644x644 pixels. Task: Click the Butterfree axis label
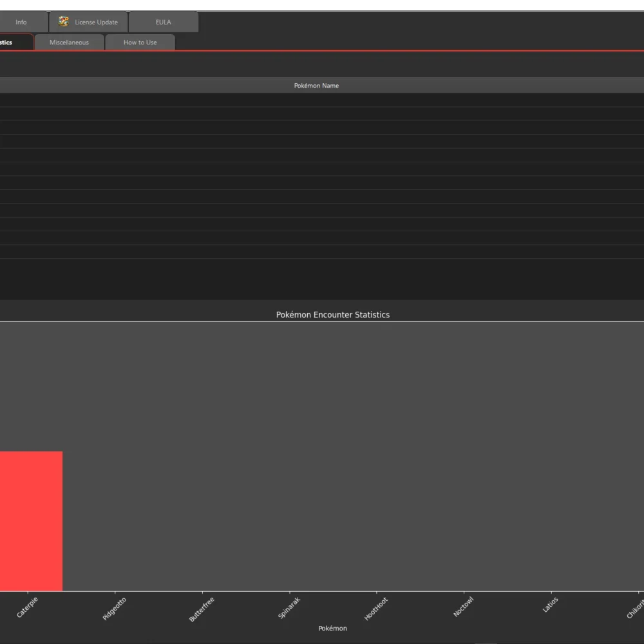point(202,609)
